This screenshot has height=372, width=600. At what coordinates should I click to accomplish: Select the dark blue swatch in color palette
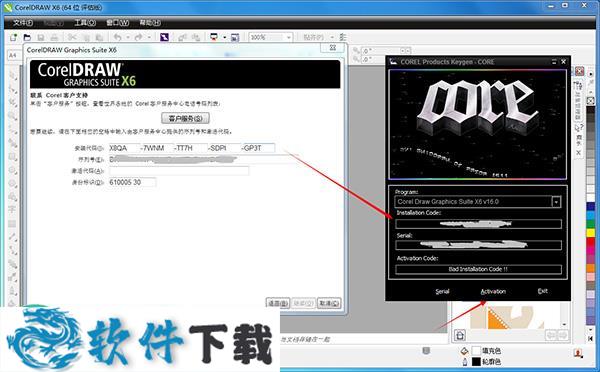click(x=590, y=207)
